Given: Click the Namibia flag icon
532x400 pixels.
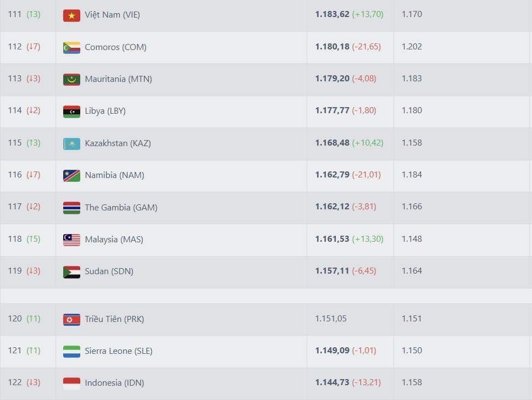Looking at the screenshot, I should (x=71, y=176).
